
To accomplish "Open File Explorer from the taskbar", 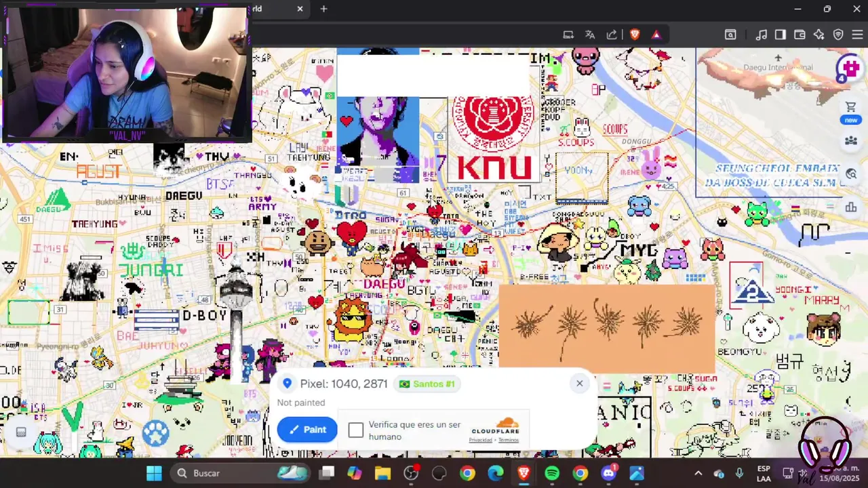I will click(x=382, y=473).
